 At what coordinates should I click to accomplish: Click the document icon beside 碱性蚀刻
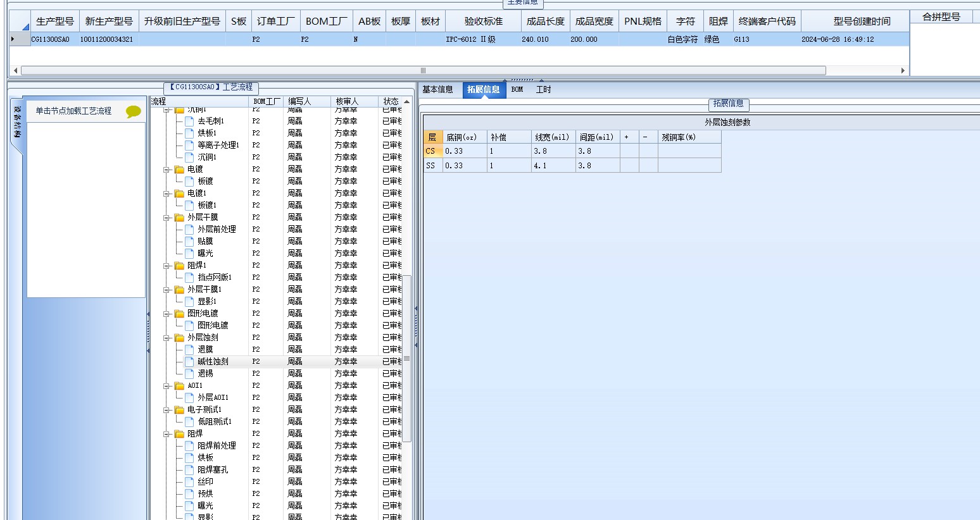(189, 361)
